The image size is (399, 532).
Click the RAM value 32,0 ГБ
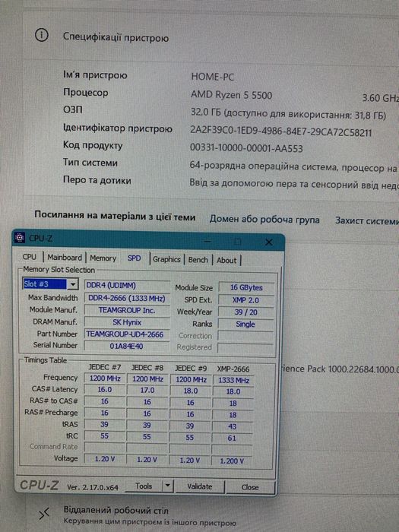coord(206,112)
